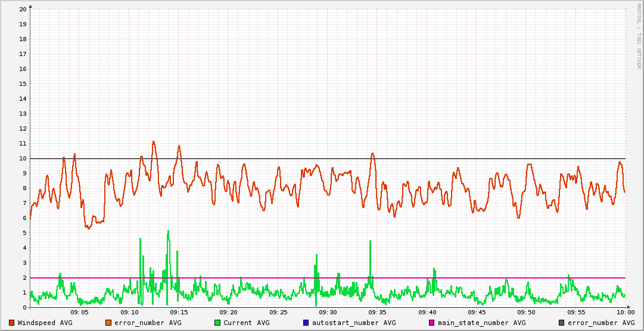Click the 09:05 time axis label
Image resolution: width=644 pixels, height=331 pixels.
(80, 312)
